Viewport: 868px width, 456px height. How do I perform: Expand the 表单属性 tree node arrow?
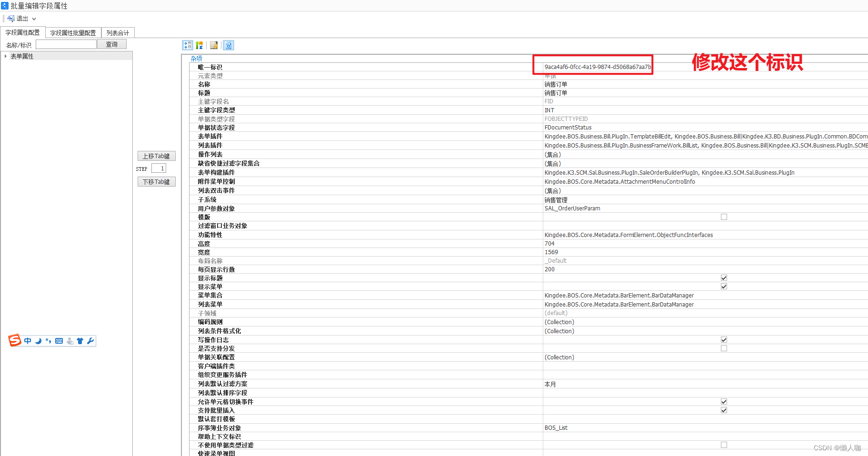[x=5, y=56]
